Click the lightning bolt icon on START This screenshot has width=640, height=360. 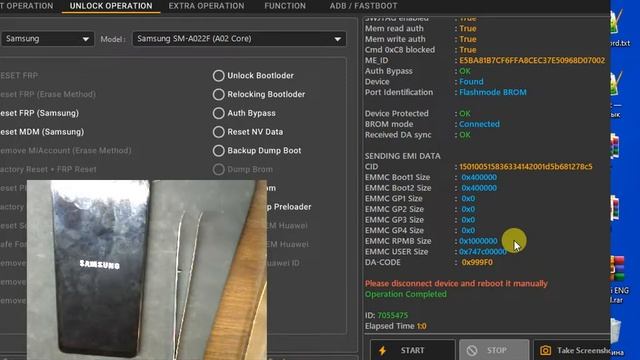coord(382,351)
